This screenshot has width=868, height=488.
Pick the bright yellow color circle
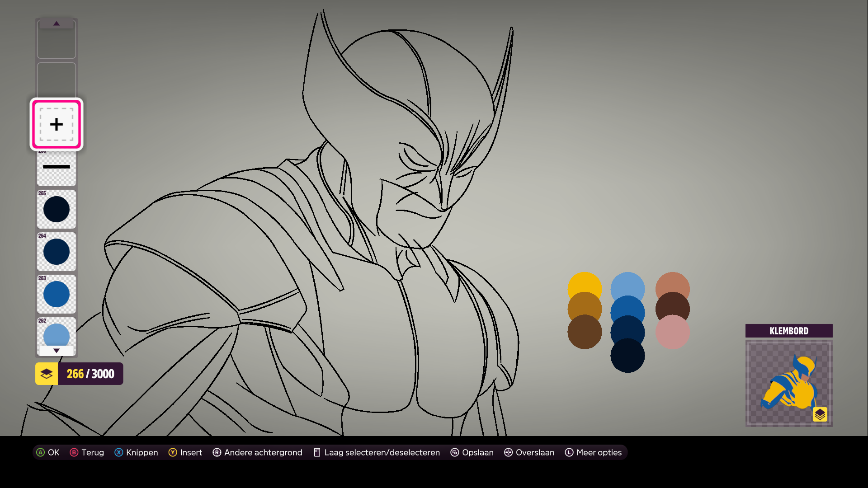(x=585, y=282)
